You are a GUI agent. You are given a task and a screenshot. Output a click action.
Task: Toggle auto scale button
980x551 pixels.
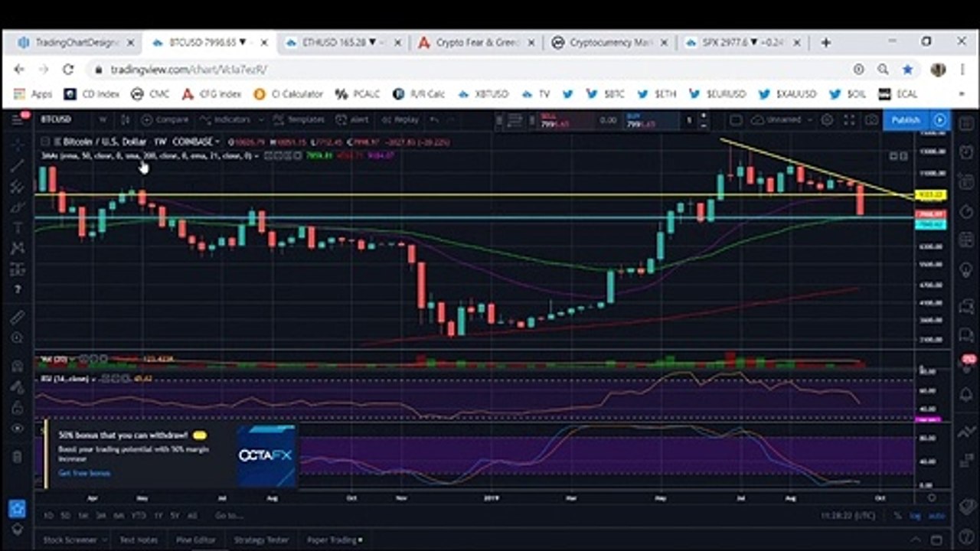(x=936, y=516)
